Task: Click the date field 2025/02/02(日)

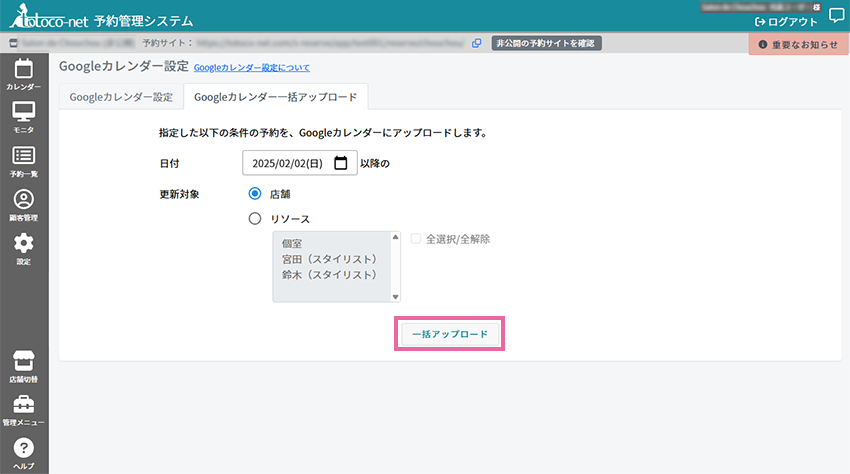Action: (300, 163)
